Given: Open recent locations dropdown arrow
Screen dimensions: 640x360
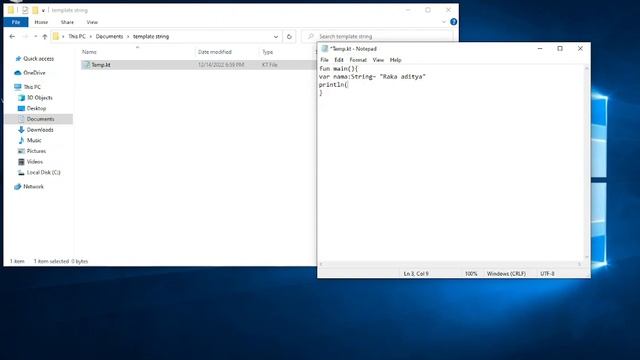Looking at the screenshot, I should click(x=36, y=36).
